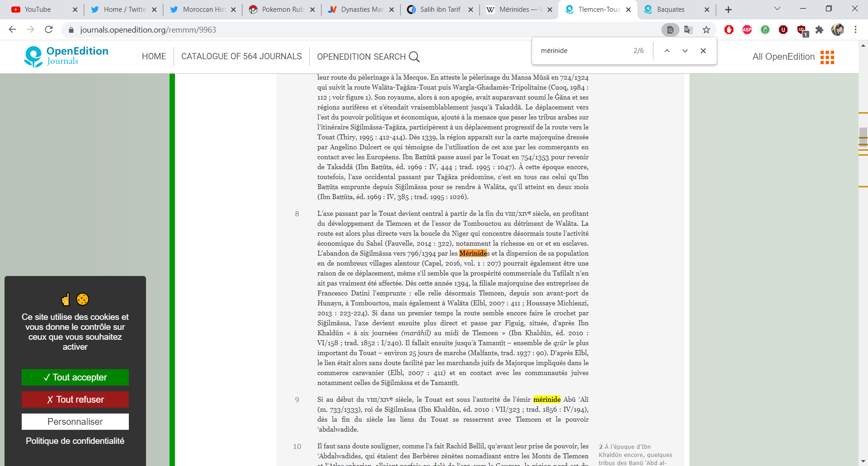Open the All OpenEdition grid icon

[x=827, y=57]
